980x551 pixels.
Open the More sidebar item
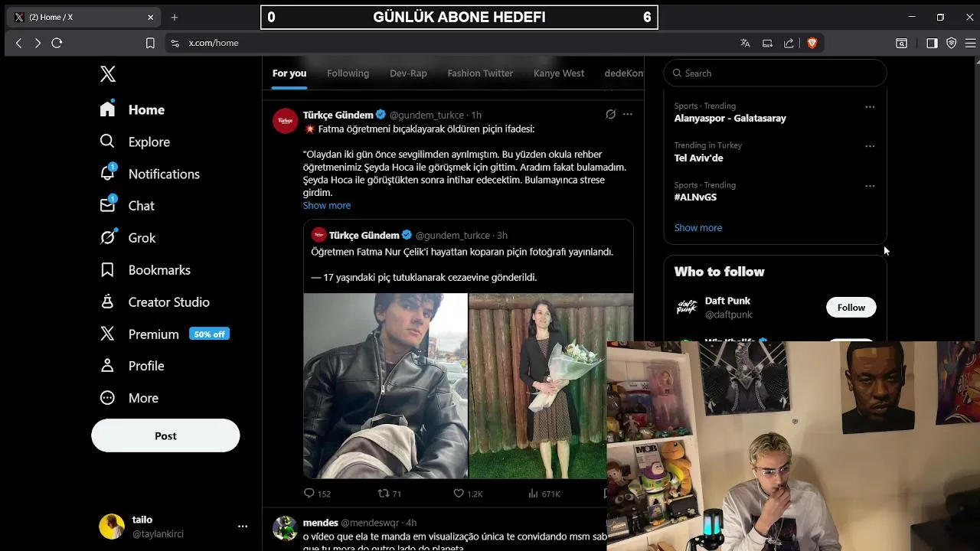click(x=128, y=398)
